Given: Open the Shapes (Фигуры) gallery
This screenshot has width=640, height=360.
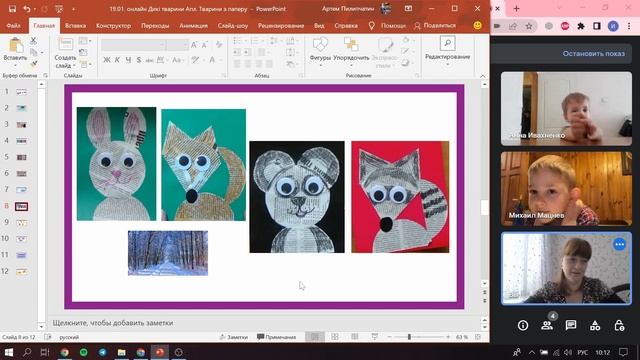Looking at the screenshot, I should pos(320,50).
